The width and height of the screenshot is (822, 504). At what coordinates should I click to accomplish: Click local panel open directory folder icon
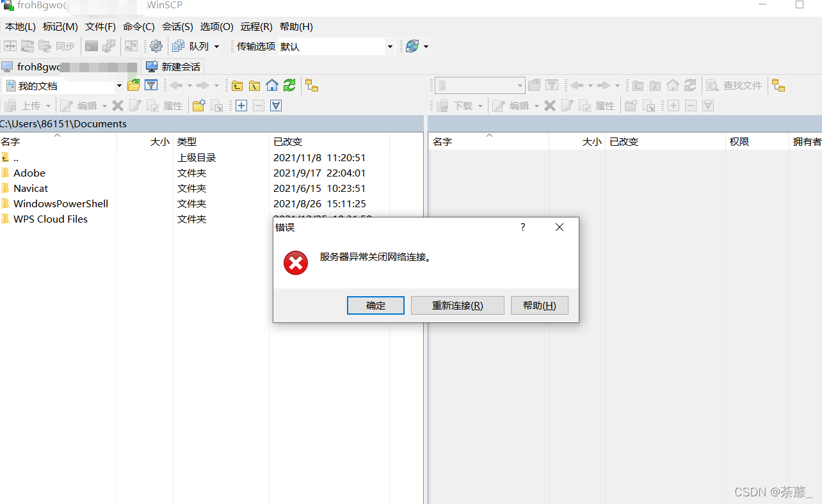click(134, 85)
